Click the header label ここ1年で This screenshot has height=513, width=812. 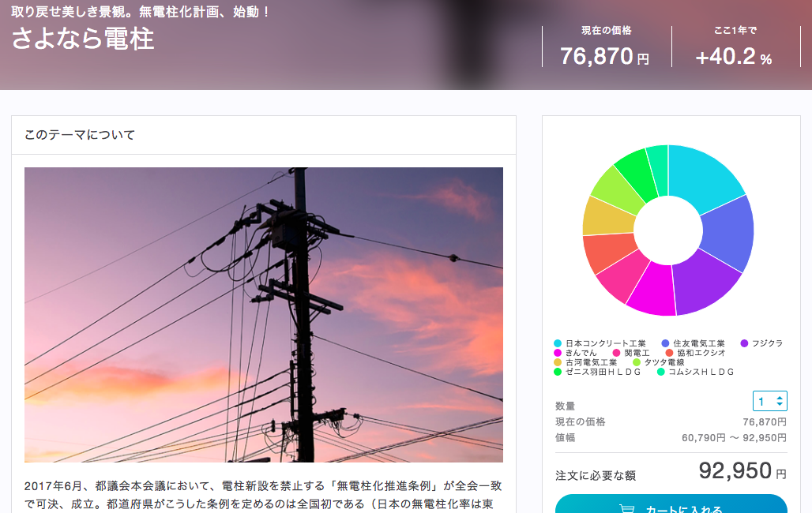[x=735, y=31]
